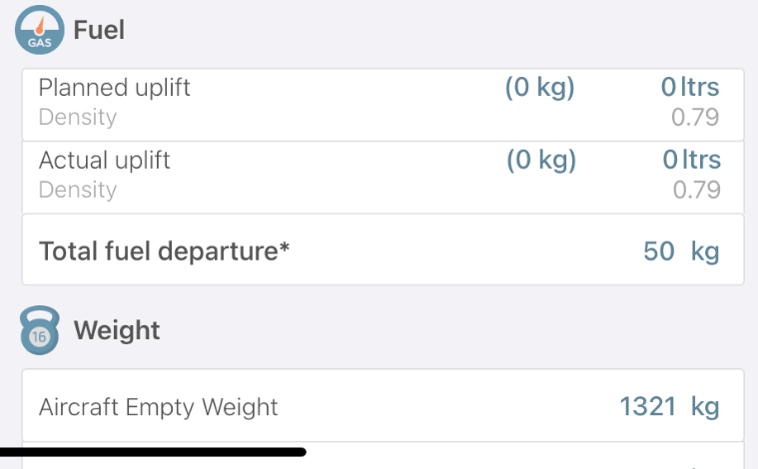Tap the Fuel gas gauge icon
Viewport: 758px width, 469px height.
(x=40, y=30)
